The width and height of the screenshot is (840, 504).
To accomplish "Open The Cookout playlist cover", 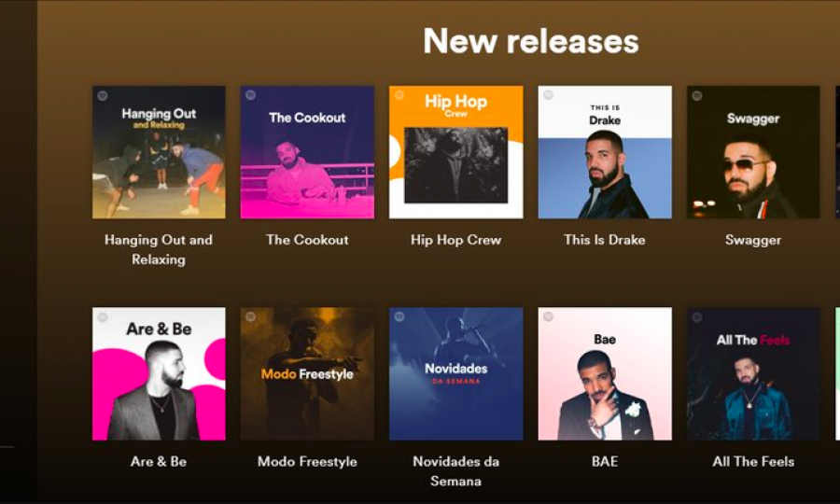I will point(307,152).
